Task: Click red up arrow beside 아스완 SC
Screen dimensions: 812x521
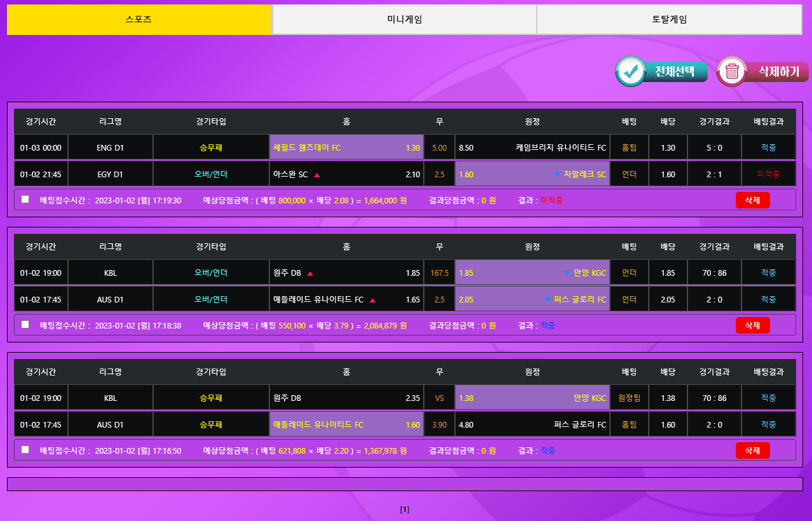Action: [x=317, y=175]
